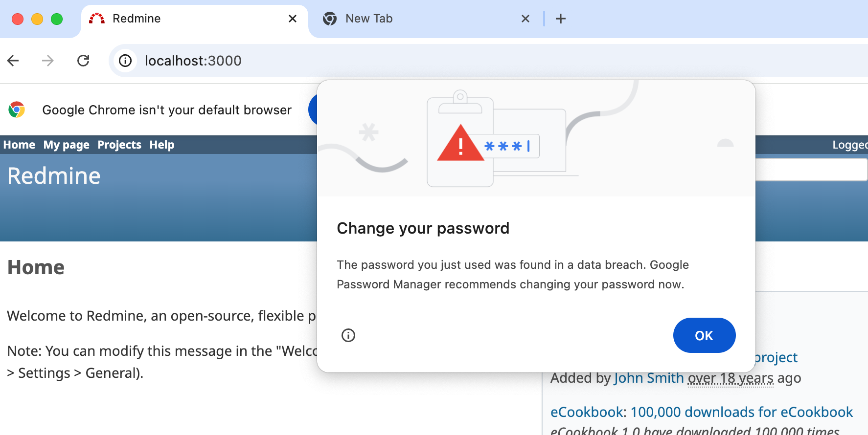View site information icon in address bar

point(126,61)
